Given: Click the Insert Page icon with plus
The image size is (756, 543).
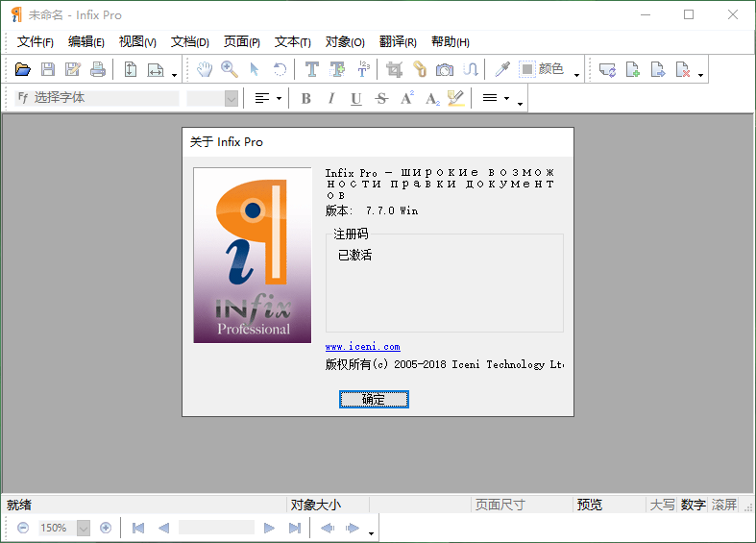Looking at the screenshot, I should point(633,69).
